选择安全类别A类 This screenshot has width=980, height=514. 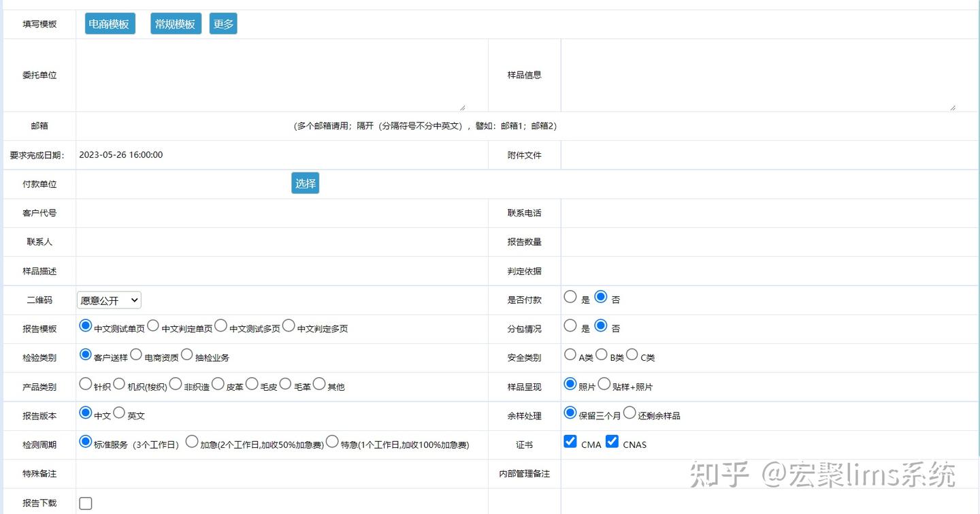pos(570,353)
